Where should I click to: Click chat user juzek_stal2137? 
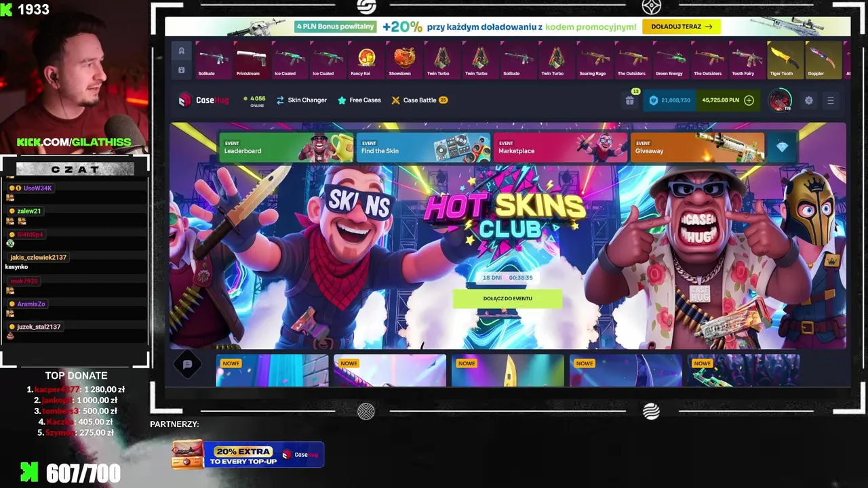click(39, 327)
